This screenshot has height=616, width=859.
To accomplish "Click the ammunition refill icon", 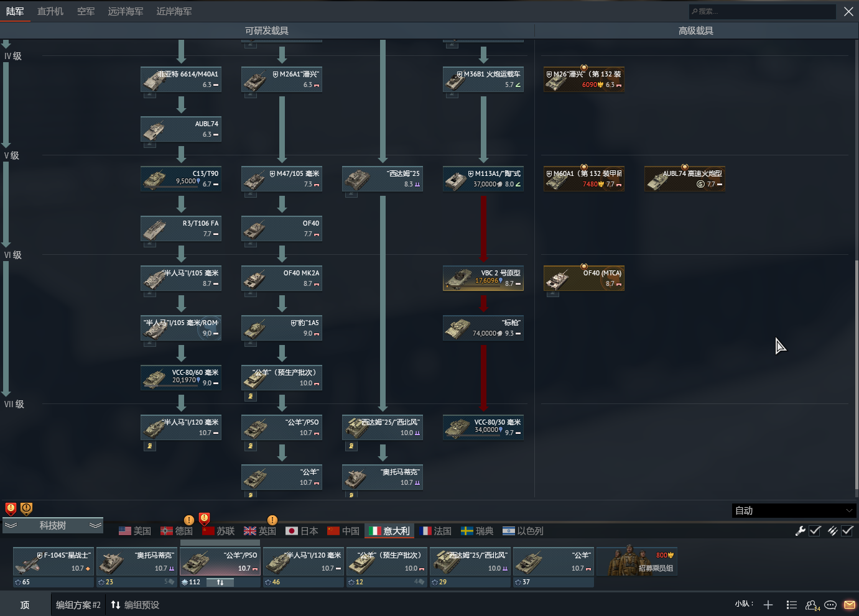I will 832,530.
